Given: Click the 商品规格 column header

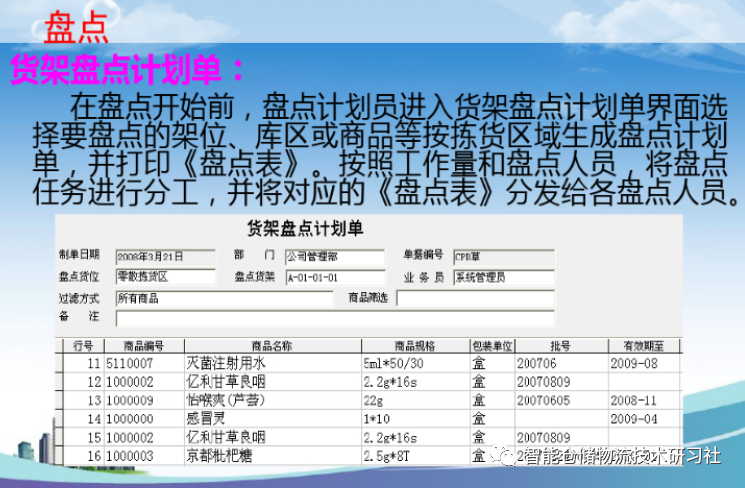Looking at the screenshot, I should pos(415,346).
